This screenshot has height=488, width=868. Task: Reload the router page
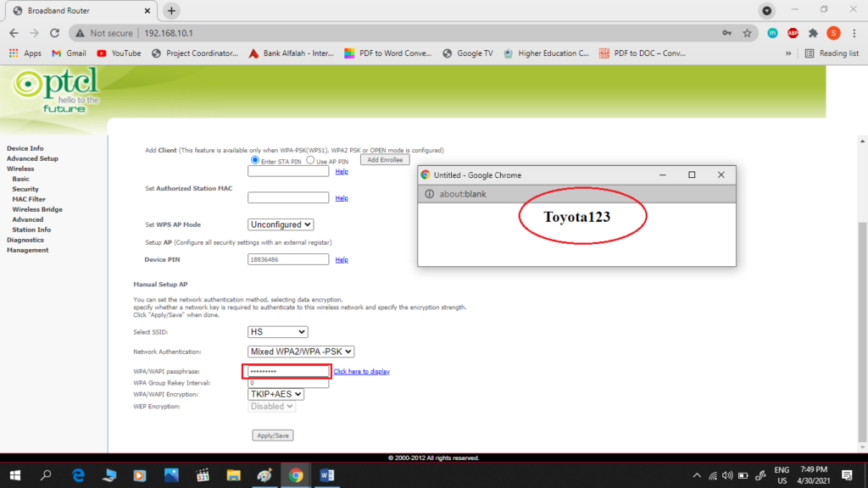[54, 33]
